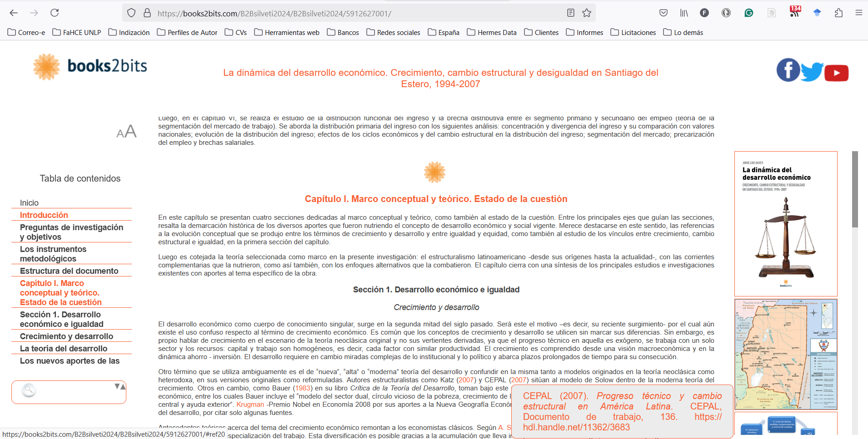The height and width of the screenshot is (439, 868).
Task: Expand the search box dropdown arrow
Action: pos(120,386)
